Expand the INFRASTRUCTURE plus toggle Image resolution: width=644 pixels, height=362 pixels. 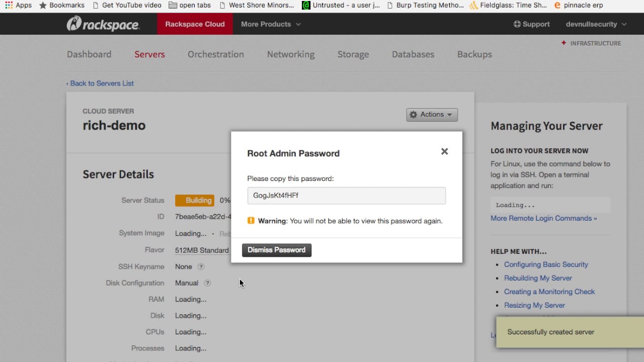click(x=563, y=43)
